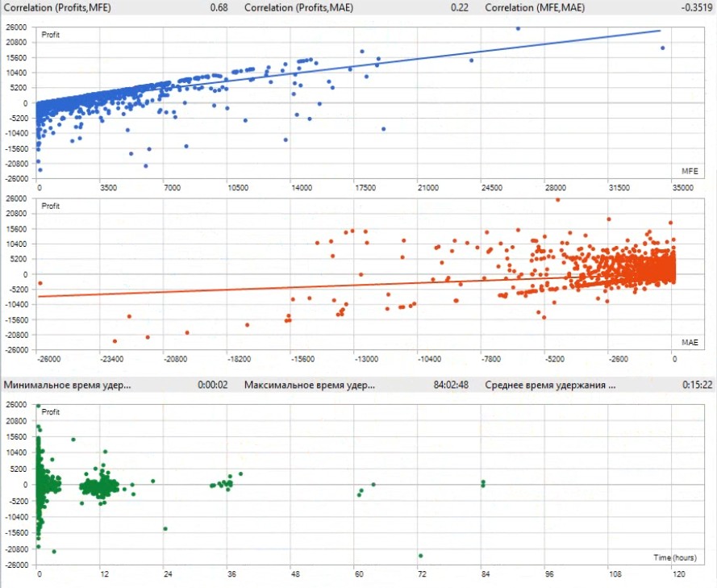Image resolution: width=717 pixels, height=588 pixels.
Task: Select the 0:00:02 minimum holding time value
Action: click(x=213, y=385)
